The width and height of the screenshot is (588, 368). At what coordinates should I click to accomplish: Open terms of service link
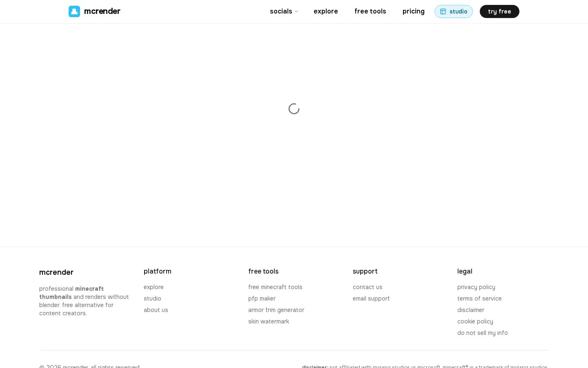click(x=479, y=298)
